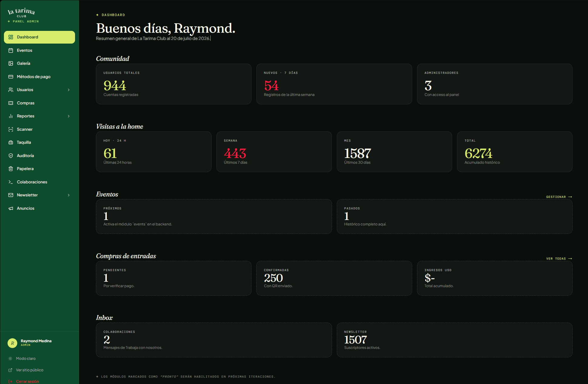Click the Galería image icon

(x=11, y=63)
